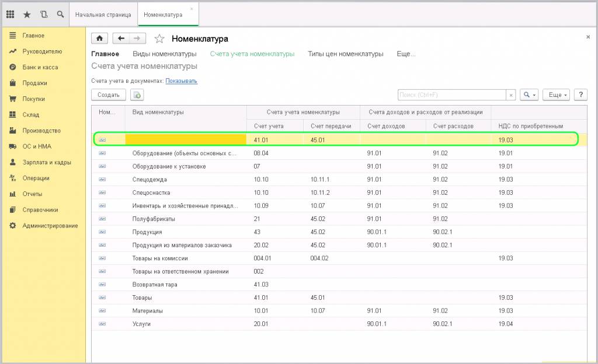Open global search magnifier in top bar
Screen dimensions: 598x364
60,15
